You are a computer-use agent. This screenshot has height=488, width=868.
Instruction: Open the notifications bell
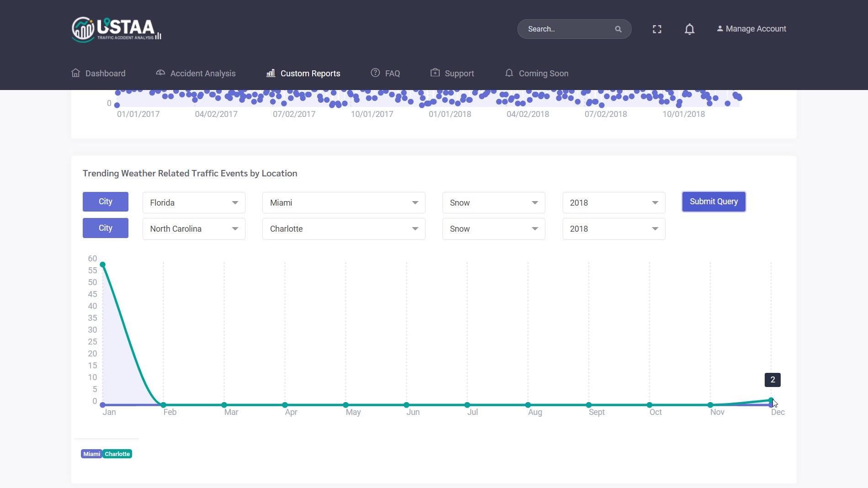click(689, 29)
